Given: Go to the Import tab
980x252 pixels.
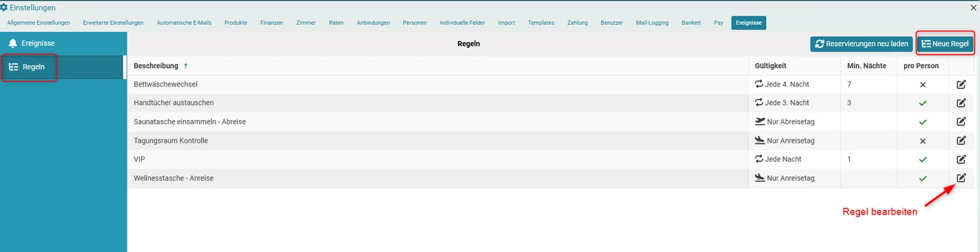Looking at the screenshot, I should [x=507, y=23].
